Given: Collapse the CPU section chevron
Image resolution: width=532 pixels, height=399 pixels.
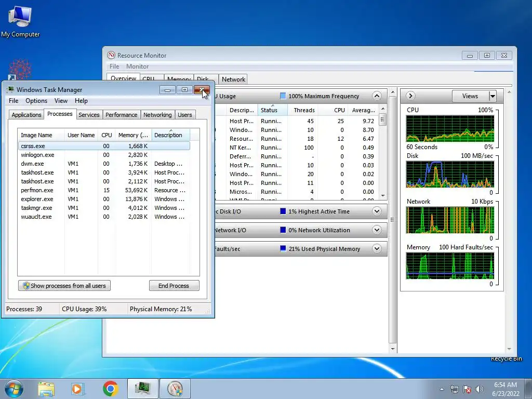Looking at the screenshot, I should coord(377,96).
